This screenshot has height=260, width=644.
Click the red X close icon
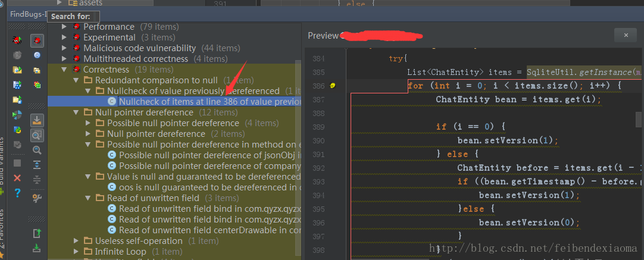click(17, 178)
